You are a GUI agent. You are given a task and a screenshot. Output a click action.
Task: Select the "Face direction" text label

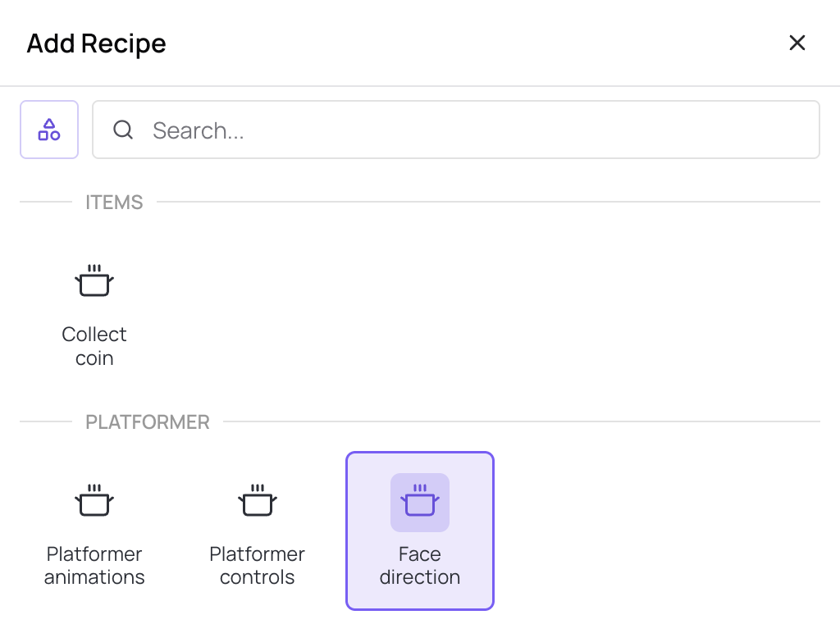click(x=420, y=566)
